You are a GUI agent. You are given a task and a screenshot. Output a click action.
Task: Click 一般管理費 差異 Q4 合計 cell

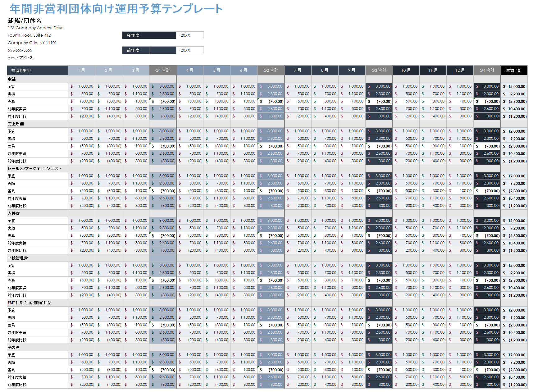pyautogui.click(x=487, y=280)
